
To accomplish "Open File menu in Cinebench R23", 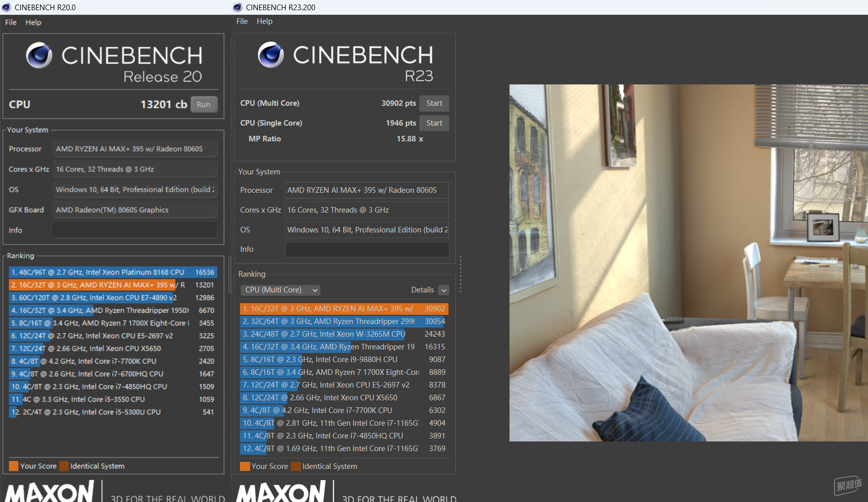I will (242, 21).
